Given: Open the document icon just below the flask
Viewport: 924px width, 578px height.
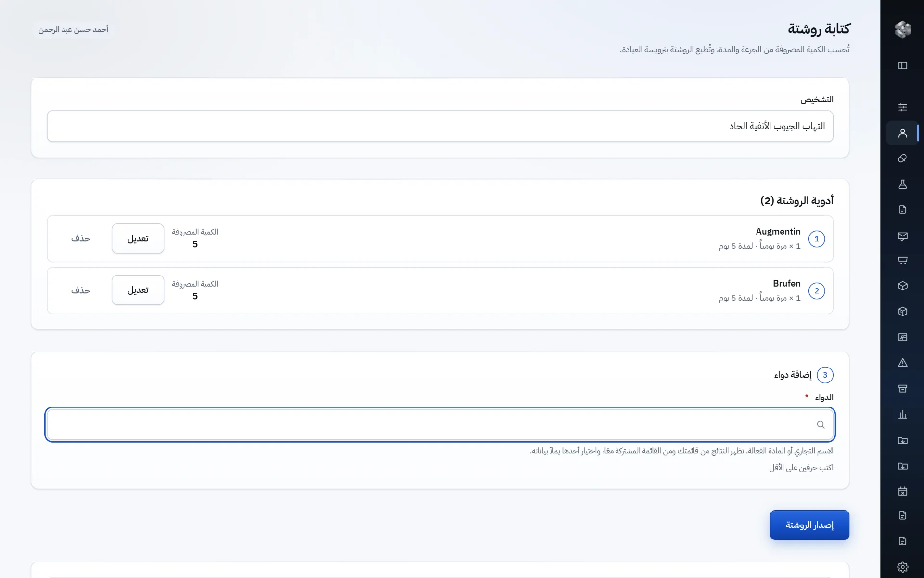Looking at the screenshot, I should coord(902,210).
